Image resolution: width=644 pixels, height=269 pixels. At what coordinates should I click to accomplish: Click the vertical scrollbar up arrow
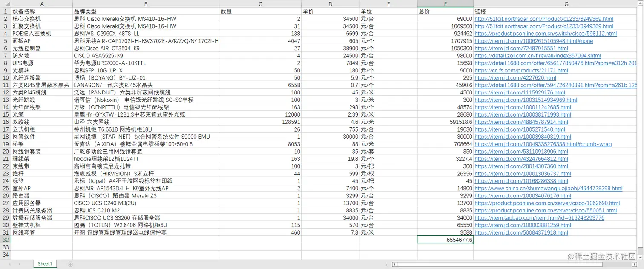(641, 3)
